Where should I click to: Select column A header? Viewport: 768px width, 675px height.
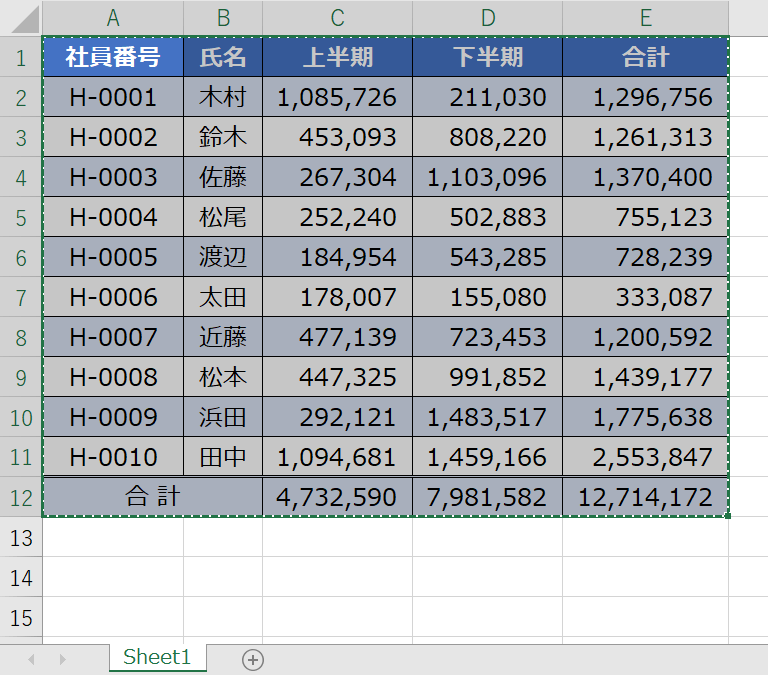coord(113,17)
